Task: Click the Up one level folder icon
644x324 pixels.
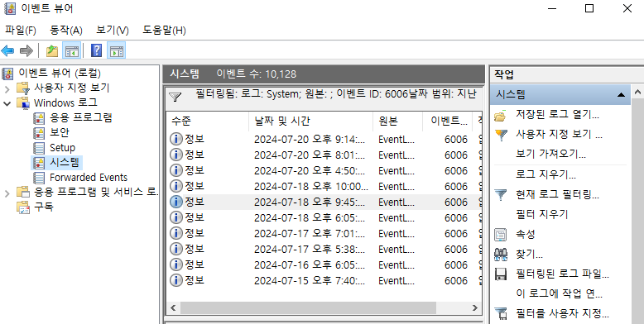Action: pos(52,51)
